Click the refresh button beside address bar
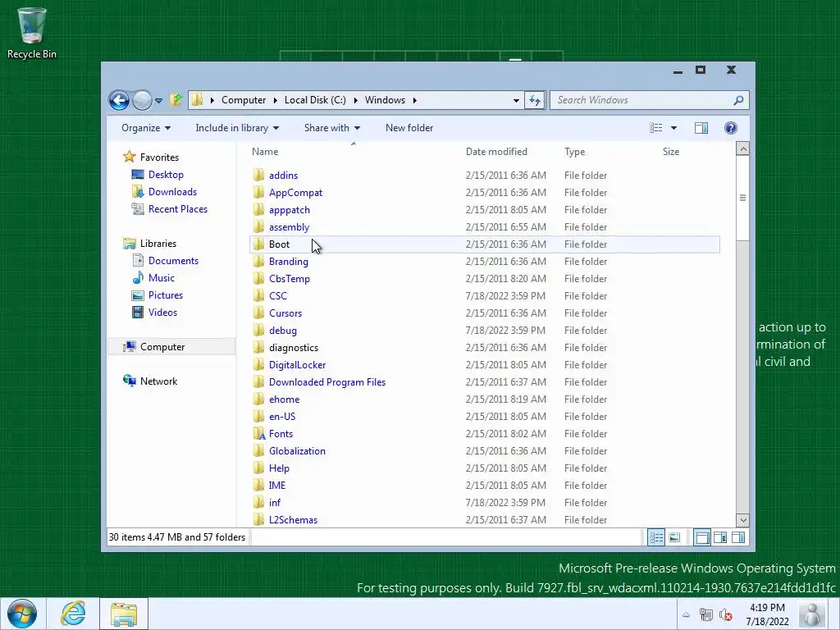 (x=535, y=100)
